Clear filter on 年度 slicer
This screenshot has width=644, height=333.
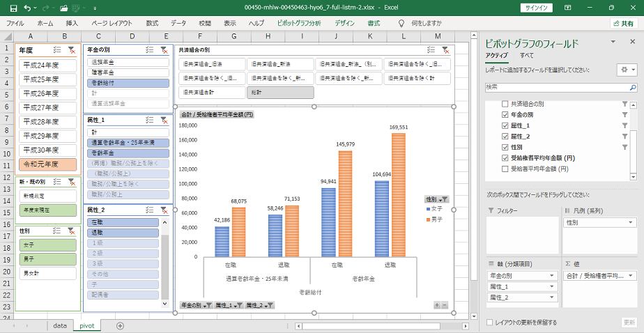(72, 50)
